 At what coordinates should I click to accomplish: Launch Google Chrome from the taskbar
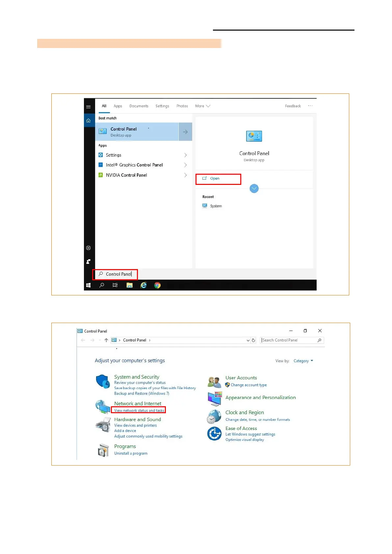(x=157, y=285)
